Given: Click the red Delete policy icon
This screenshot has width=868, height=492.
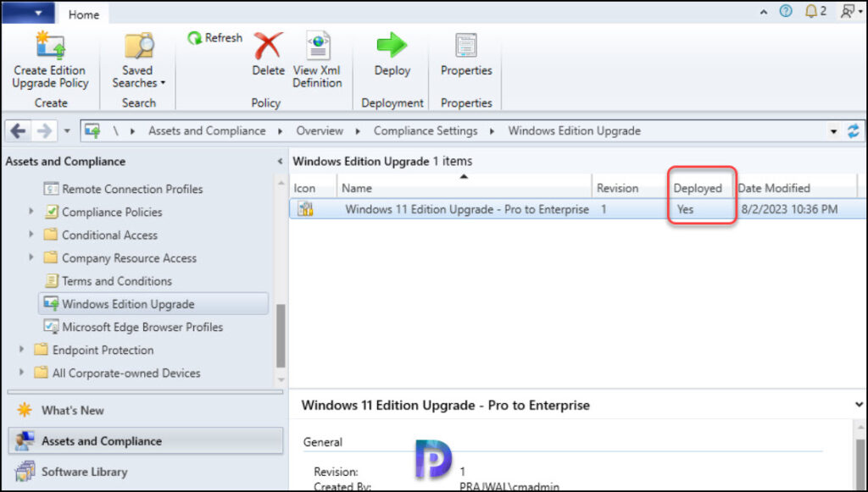Looking at the screenshot, I should [268, 46].
